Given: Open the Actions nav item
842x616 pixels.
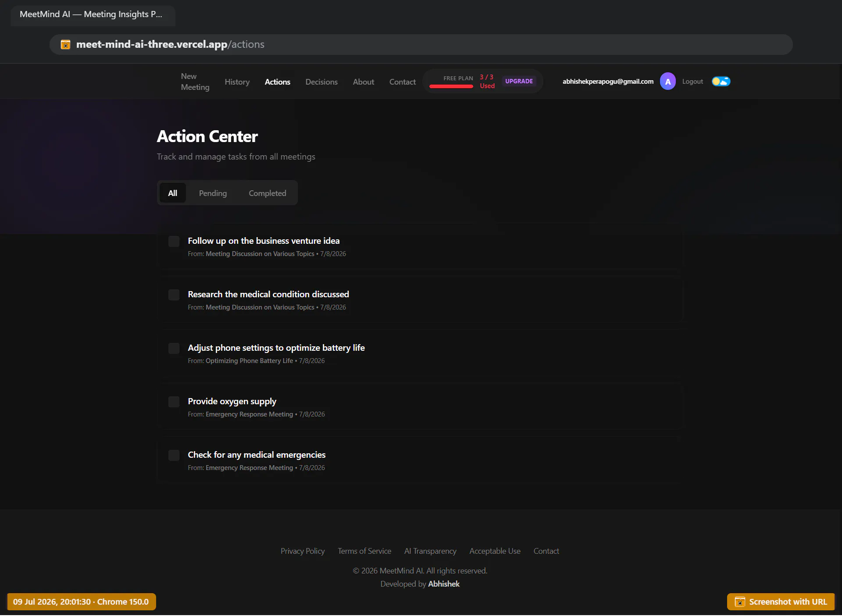Looking at the screenshot, I should 277,82.
